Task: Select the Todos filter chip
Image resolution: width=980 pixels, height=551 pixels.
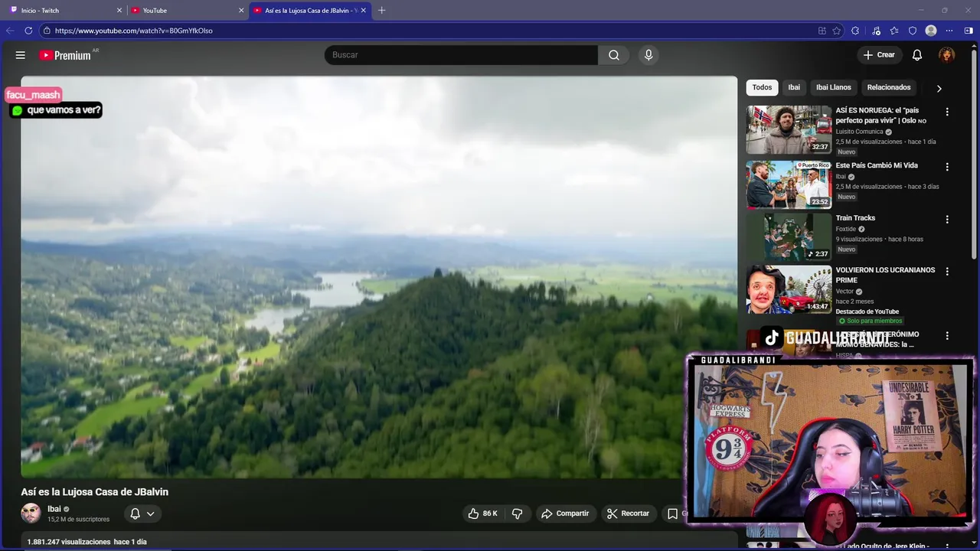Action: (x=762, y=87)
